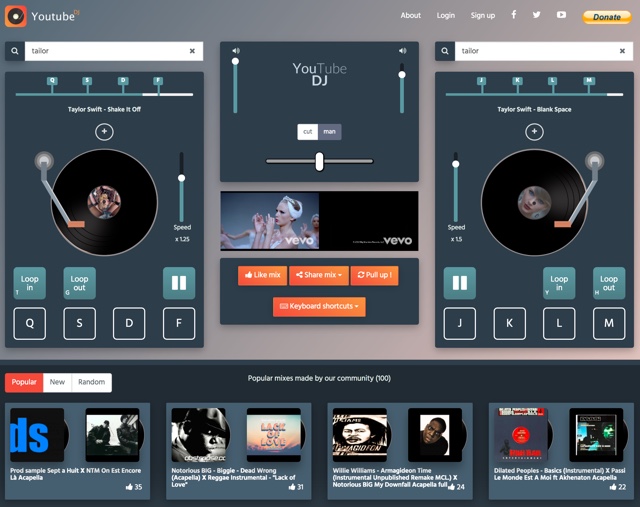Add a track with the plus icon on the left deck
The image size is (640, 507).
tap(104, 131)
